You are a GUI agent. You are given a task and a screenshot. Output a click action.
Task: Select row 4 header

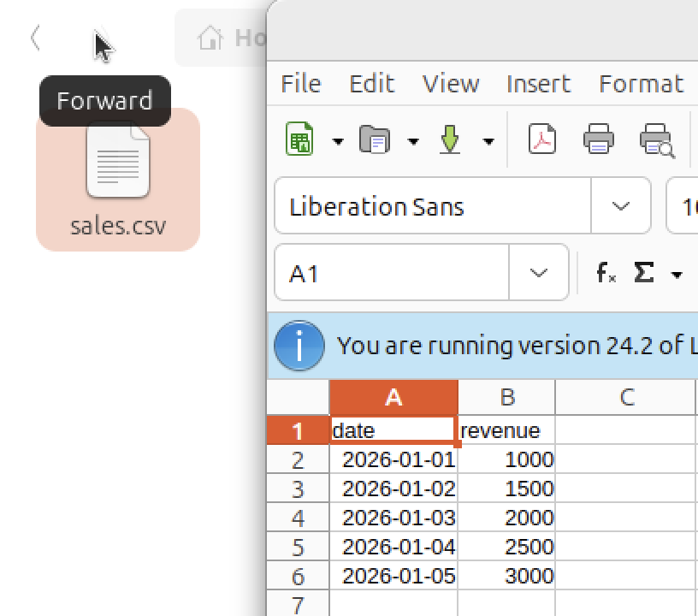tap(298, 518)
